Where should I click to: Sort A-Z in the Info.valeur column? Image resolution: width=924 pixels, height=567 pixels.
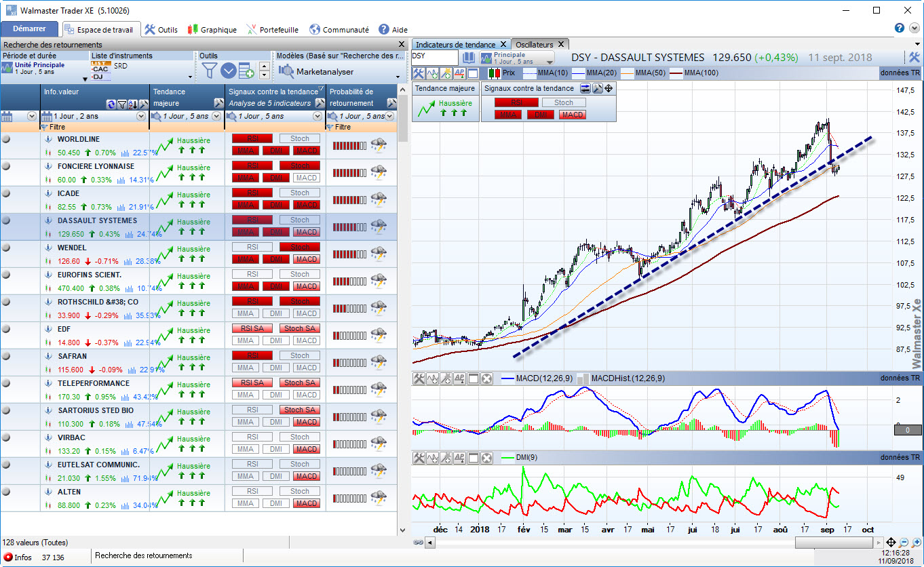click(x=133, y=104)
